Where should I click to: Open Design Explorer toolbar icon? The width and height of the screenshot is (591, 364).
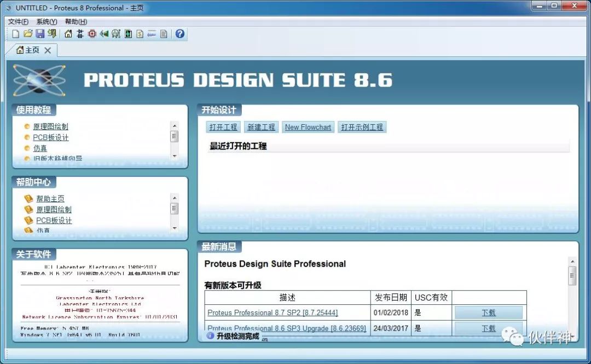point(128,34)
